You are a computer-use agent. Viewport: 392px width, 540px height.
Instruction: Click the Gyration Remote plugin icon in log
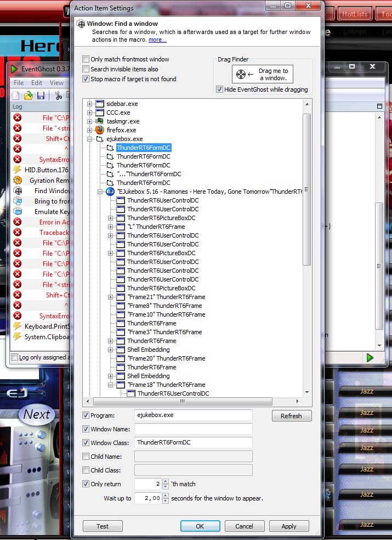tap(18, 180)
